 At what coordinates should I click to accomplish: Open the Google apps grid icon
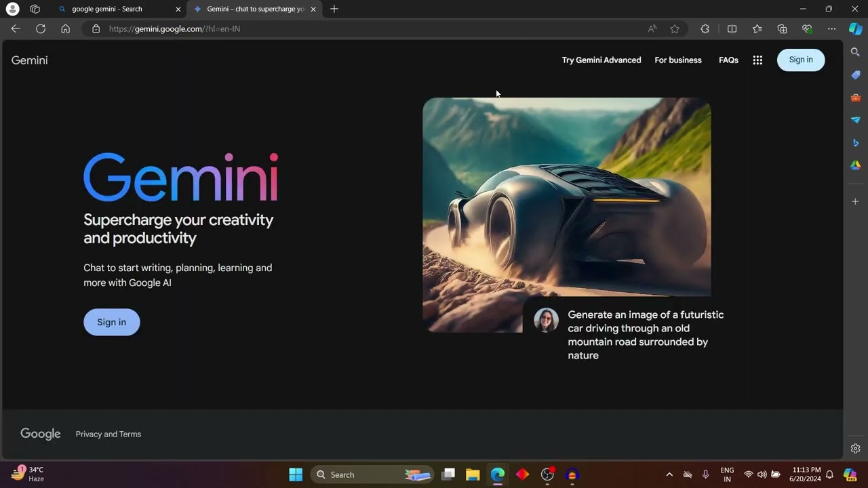click(757, 60)
